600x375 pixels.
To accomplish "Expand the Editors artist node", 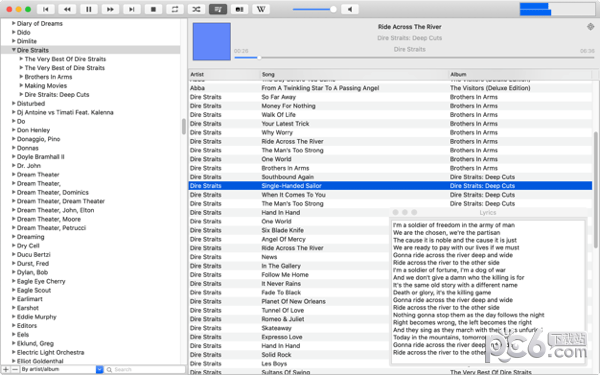I will click(x=14, y=325).
